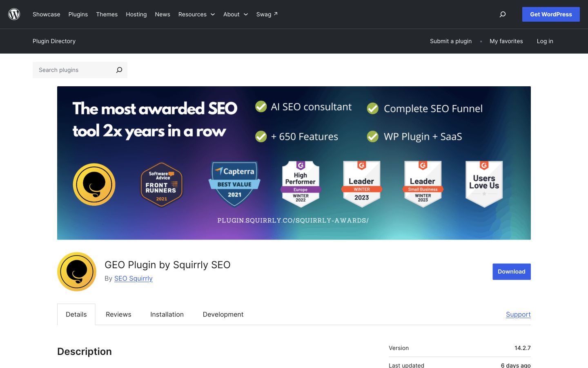The height and width of the screenshot is (368, 588).
Task: Open the Showcase menu item
Action: coord(47,14)
